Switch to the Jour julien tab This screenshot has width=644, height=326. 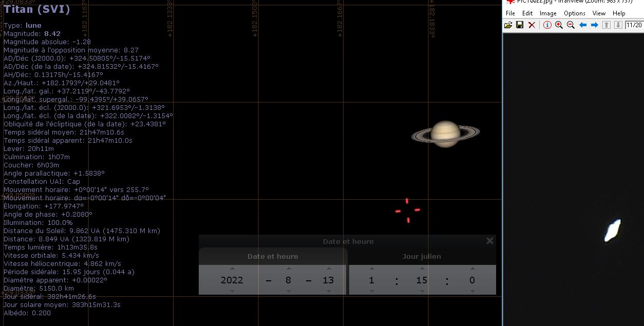pyautogui.click(x=422, y=256)
